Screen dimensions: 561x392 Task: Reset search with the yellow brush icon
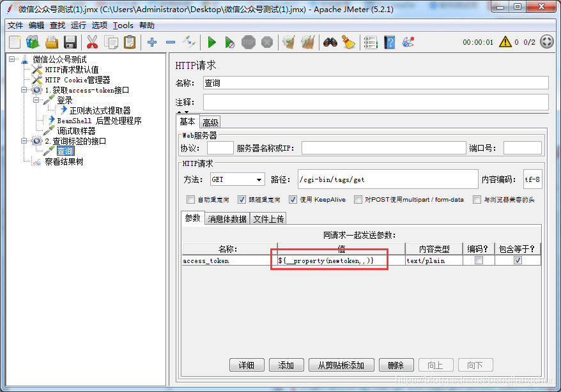(348, 42)
